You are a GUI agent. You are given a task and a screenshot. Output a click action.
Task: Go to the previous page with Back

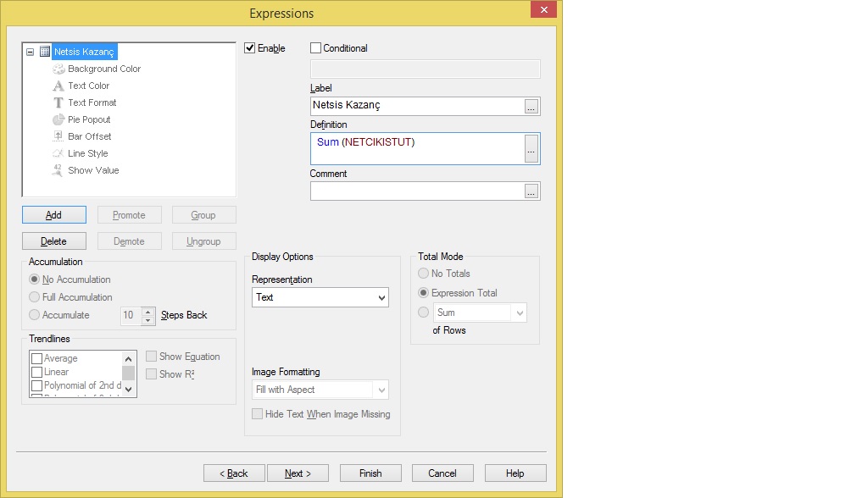pos(234,473)
